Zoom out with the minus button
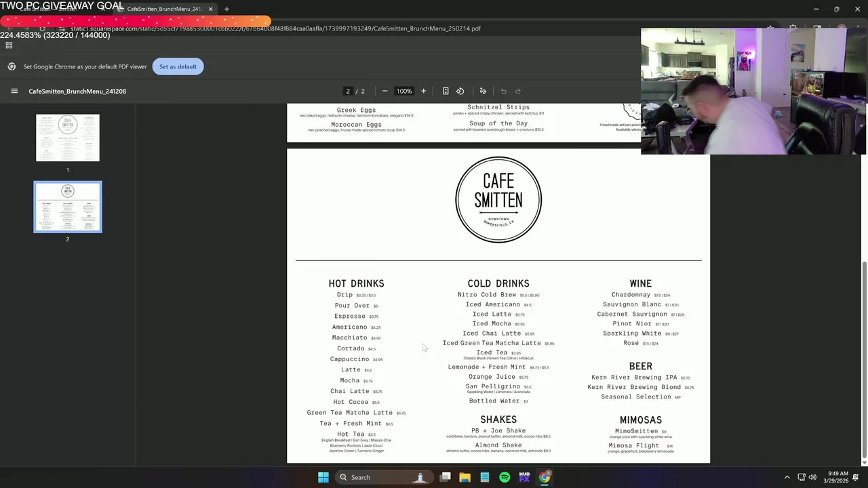This screenshot has width=868, height=488. click(384, 91)
